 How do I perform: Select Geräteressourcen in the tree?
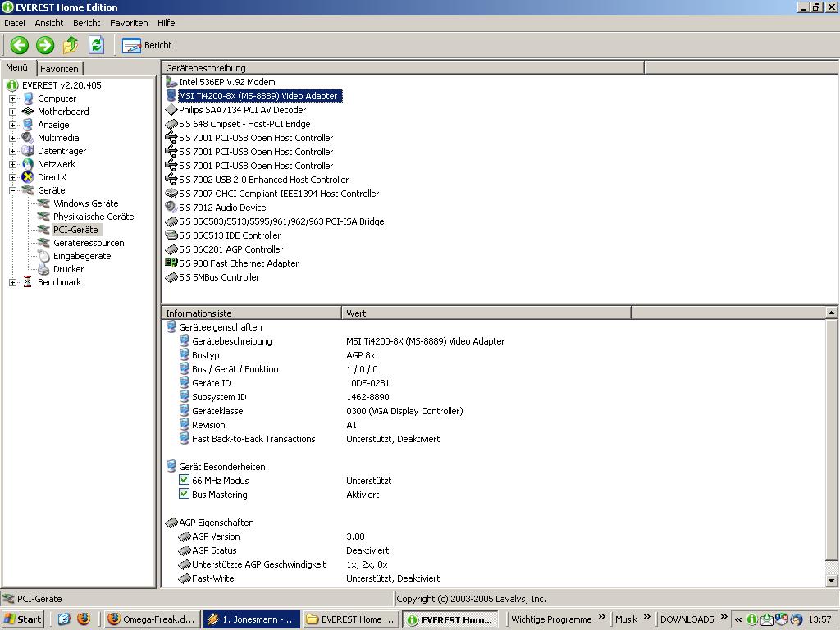point(89,243)
